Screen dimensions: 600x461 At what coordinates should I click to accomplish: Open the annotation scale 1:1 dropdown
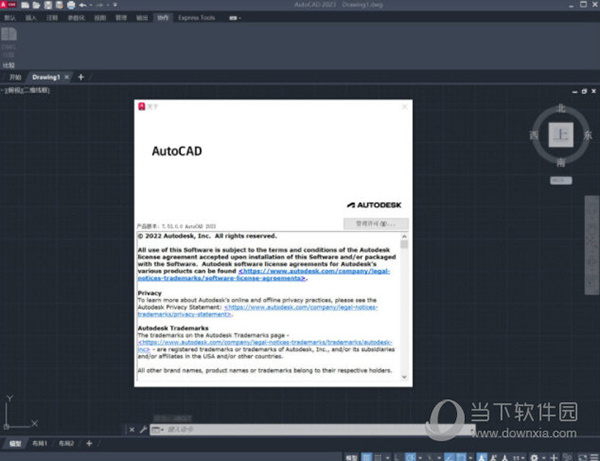coord(519,457)
